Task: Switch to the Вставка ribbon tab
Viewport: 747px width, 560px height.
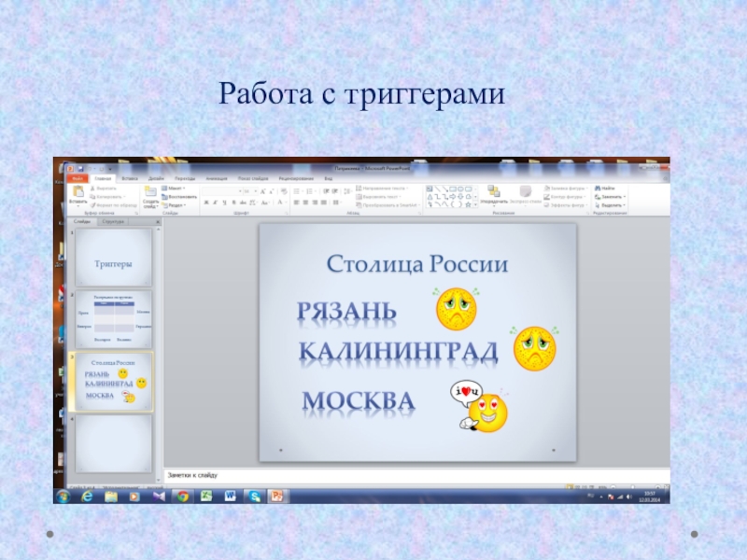Action: (130, 177)
